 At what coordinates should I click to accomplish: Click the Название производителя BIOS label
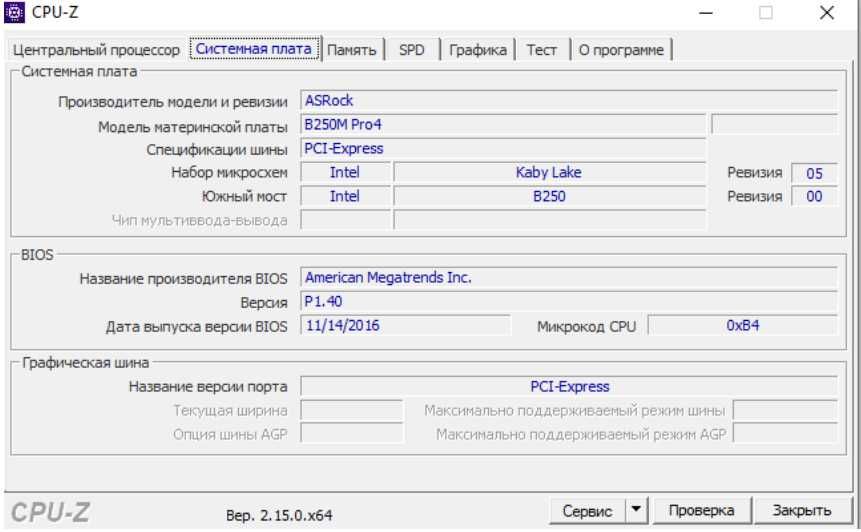pos(183,279)
